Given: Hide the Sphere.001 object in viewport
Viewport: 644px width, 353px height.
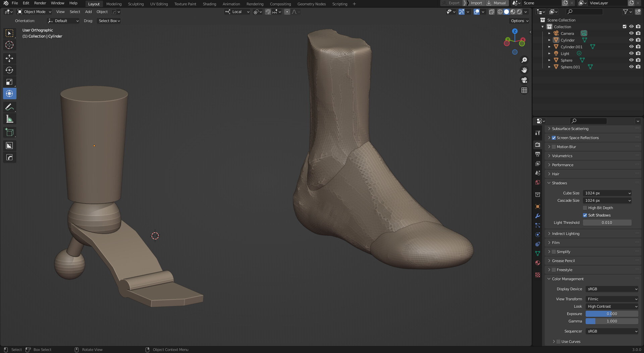Looking at the screenshot, I should click(632, 67).
